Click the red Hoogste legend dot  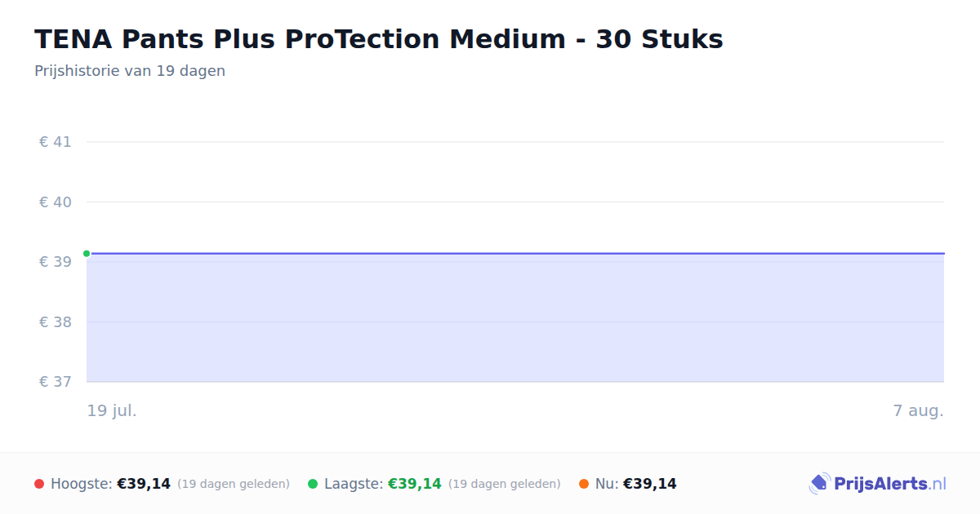click(39, 484)
